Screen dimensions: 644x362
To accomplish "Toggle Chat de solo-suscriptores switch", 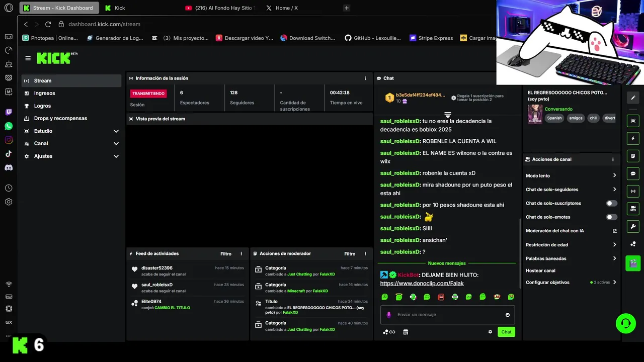I will 611,203.
